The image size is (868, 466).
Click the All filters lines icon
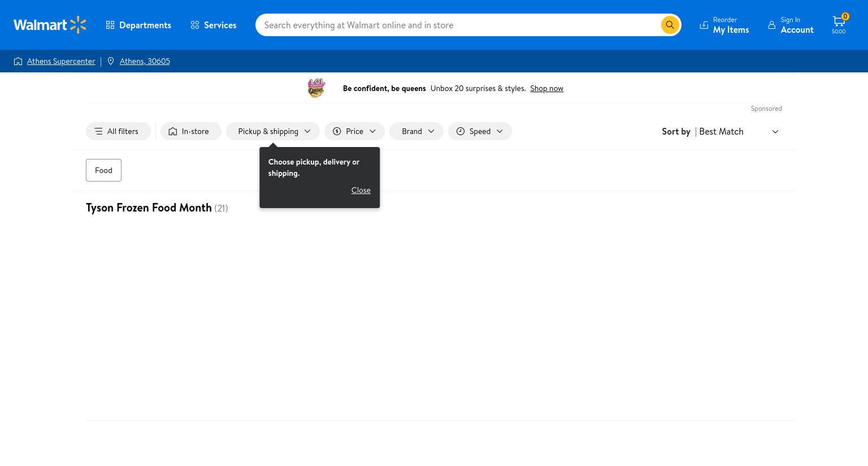coord(98,131)
